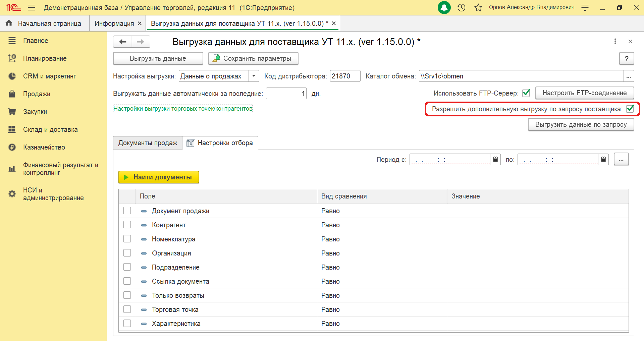Open Склад и доставка section

[x=50, y=129]
